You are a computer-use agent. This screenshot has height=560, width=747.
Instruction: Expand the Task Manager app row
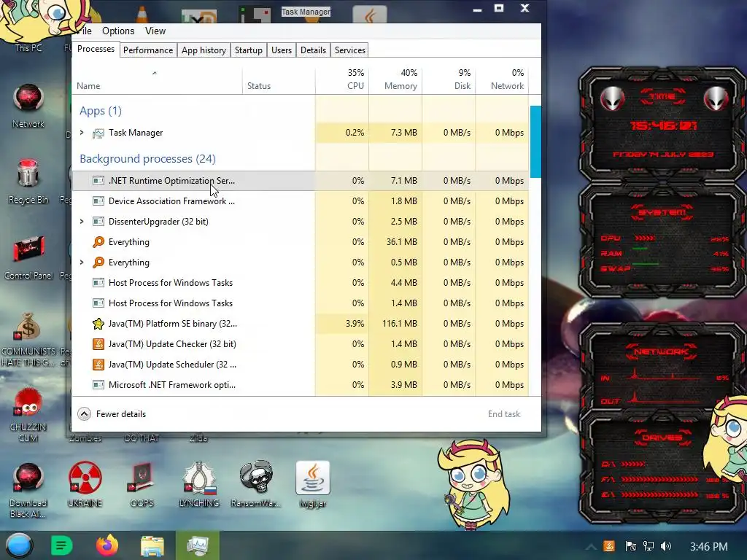coord(82,133)
